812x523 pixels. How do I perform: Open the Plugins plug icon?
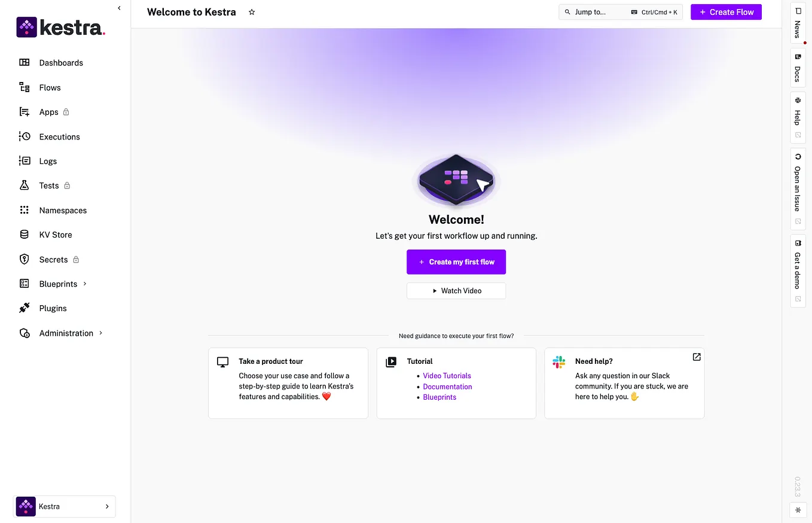tap(25, 308)
